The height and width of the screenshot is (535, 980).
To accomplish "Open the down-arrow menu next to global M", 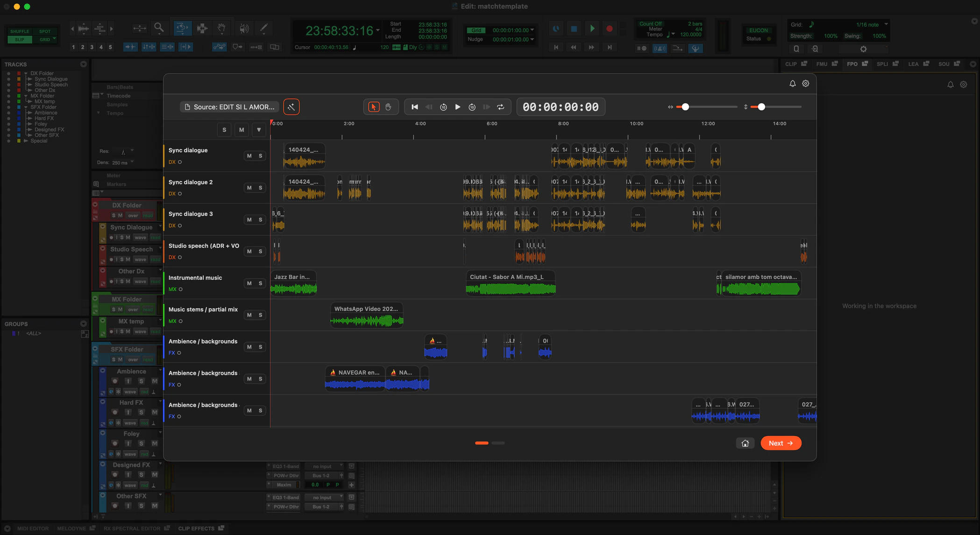I will point(258,130).
